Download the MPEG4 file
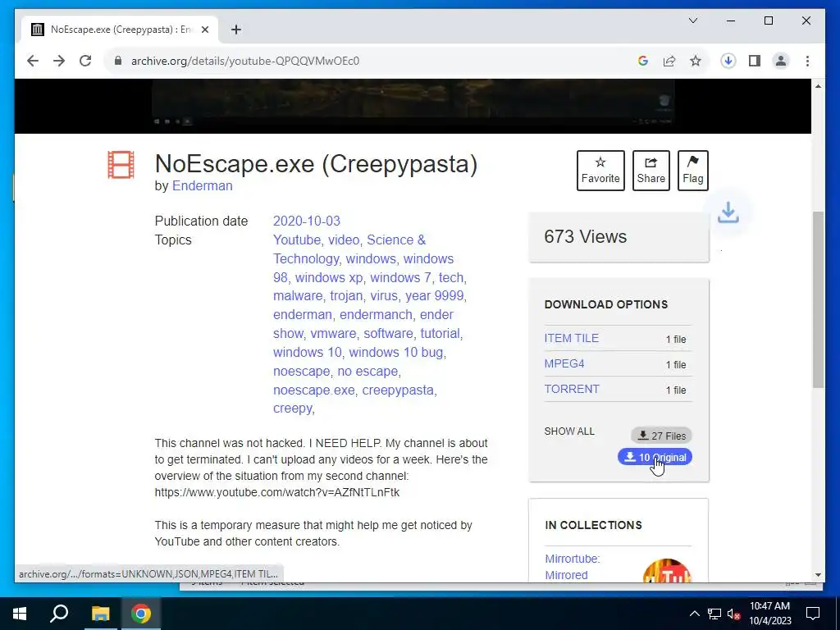 click(x=564, y=363)
